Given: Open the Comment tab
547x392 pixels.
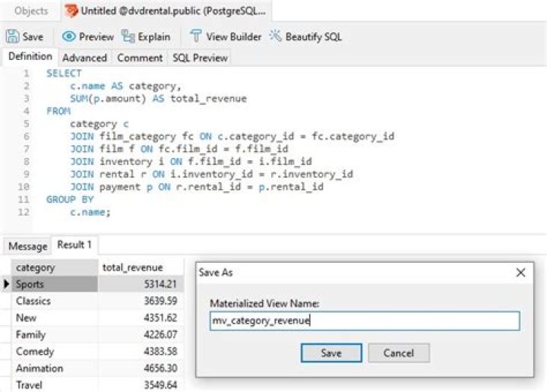Looking at the screenshot, I should (140, 58).
